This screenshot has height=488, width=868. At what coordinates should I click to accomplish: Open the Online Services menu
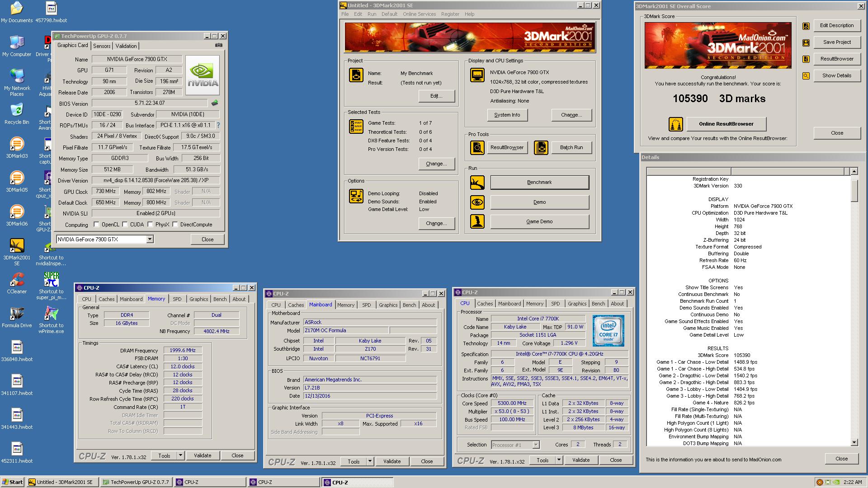coord(420,14)
